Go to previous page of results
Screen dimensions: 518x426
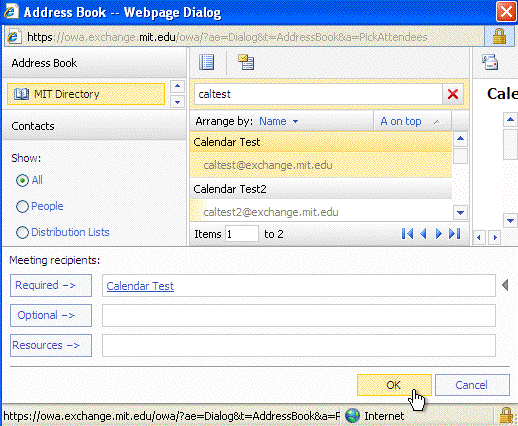pos(423,234)
